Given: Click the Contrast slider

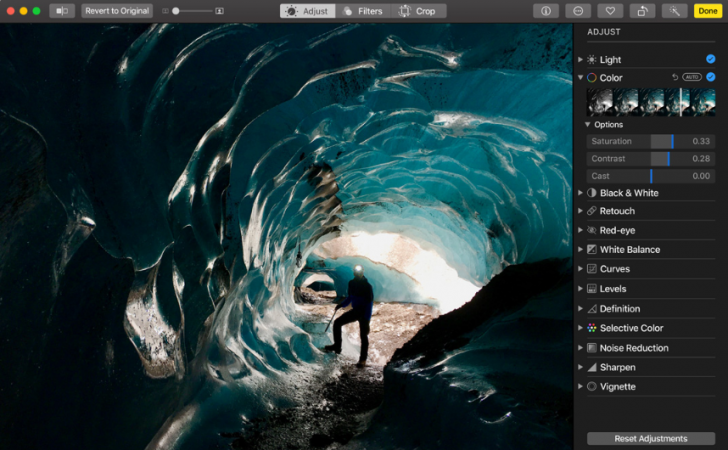Looking at the screenshot, I should tap(650, 159).
